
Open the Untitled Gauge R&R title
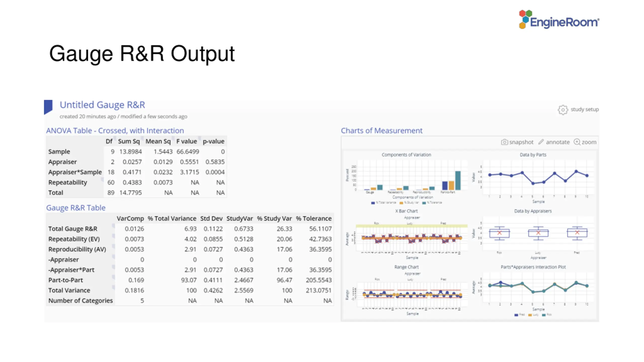pos(102,105)
